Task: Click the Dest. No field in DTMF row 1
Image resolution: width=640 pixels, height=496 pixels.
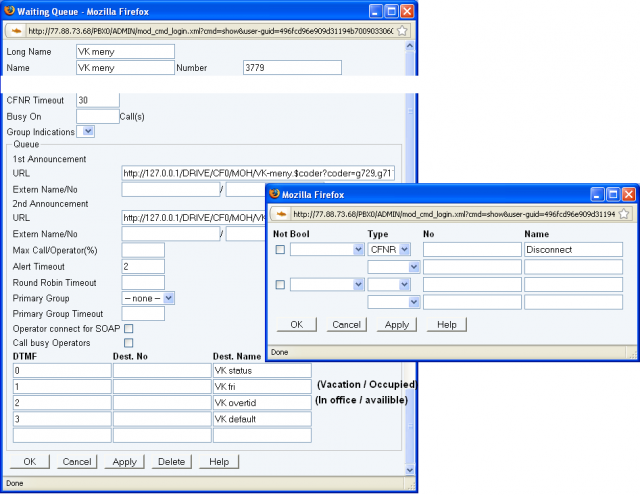Action: pos(162,386)
